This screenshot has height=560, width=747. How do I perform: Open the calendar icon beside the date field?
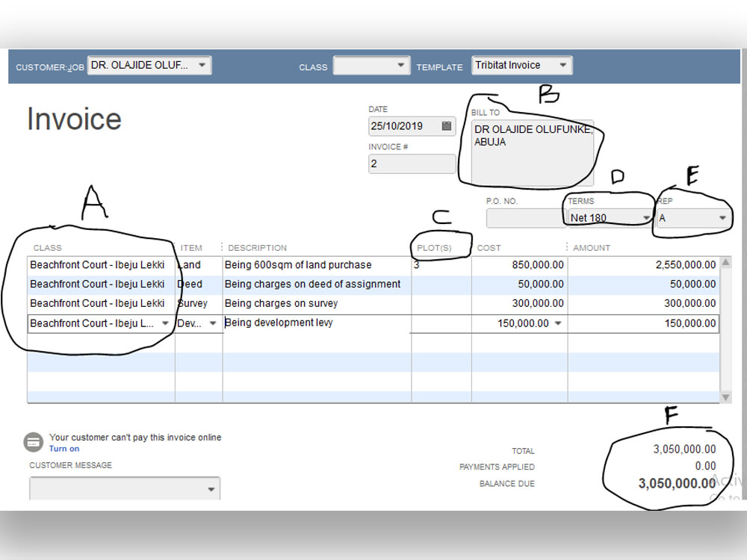[445, 126]
